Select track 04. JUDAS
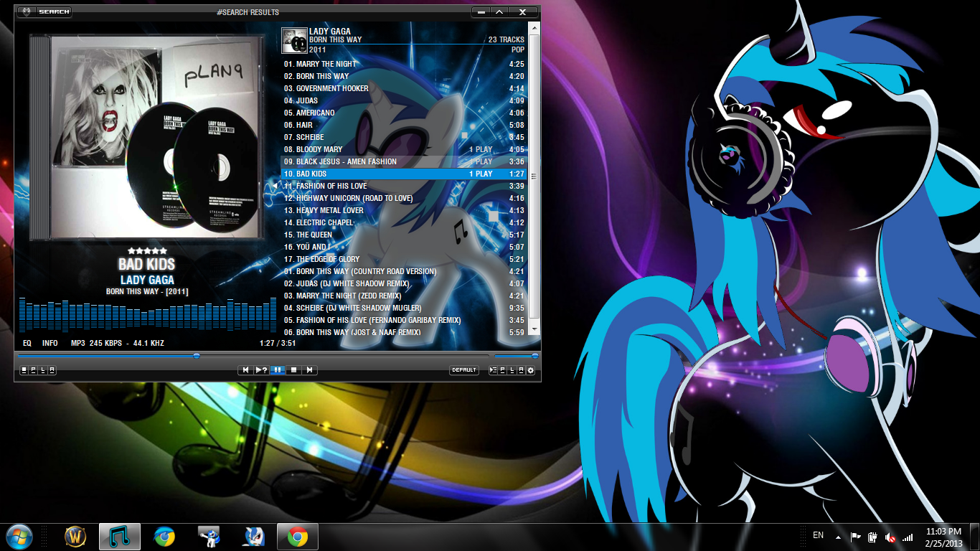 (x=403, y=100)
